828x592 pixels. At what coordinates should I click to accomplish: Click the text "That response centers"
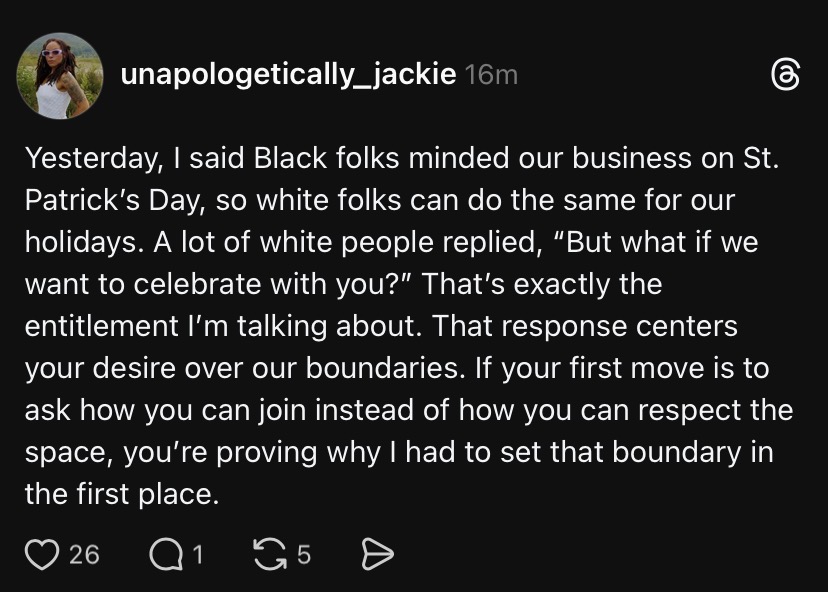tap(585, 326)
